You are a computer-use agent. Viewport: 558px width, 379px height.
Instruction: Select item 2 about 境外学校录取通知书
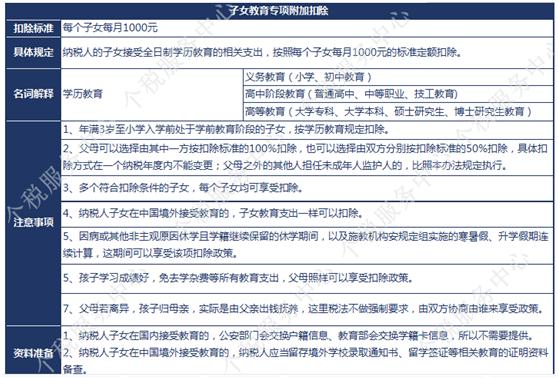coord(305,361)
